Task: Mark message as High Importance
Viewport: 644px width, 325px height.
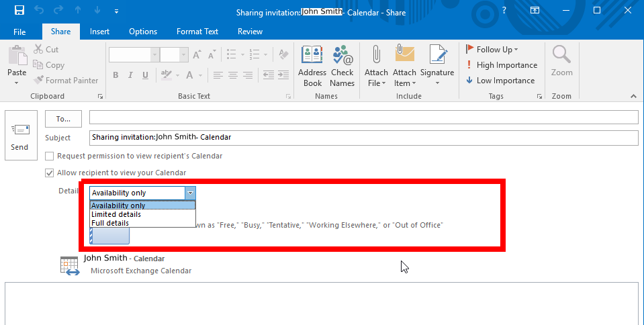Action: (x=502, y=65)
